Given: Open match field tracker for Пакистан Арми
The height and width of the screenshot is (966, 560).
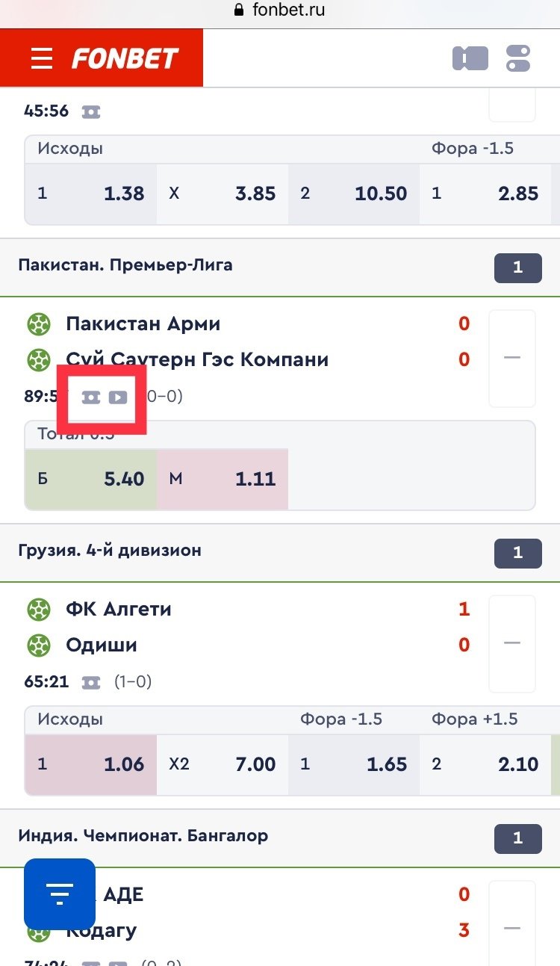Looking at the screenshot, I should coord(91,397).
